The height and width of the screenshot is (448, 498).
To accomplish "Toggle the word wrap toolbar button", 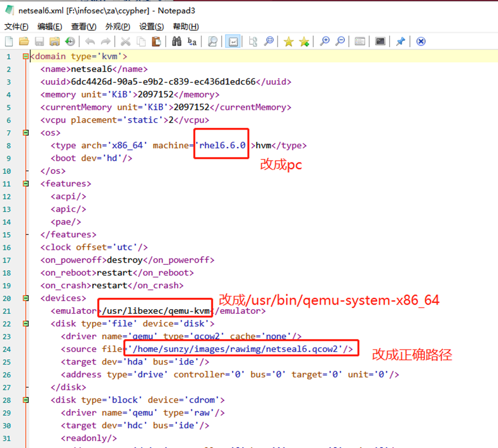I will click(x=233, y=41).
